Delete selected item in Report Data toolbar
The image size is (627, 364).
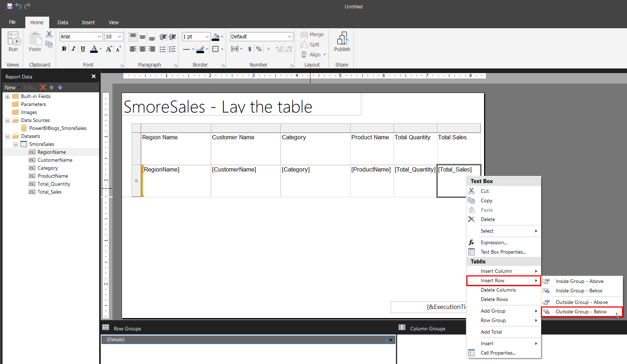43,87
